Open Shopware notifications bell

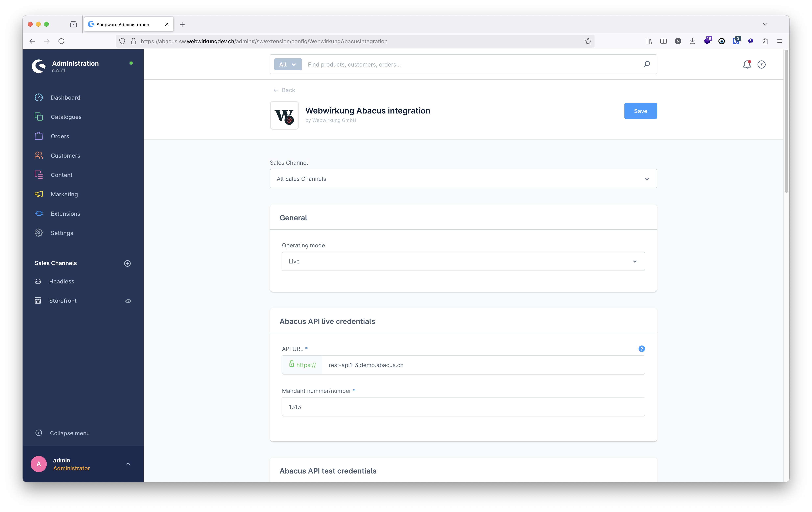(x=747, y=64)
